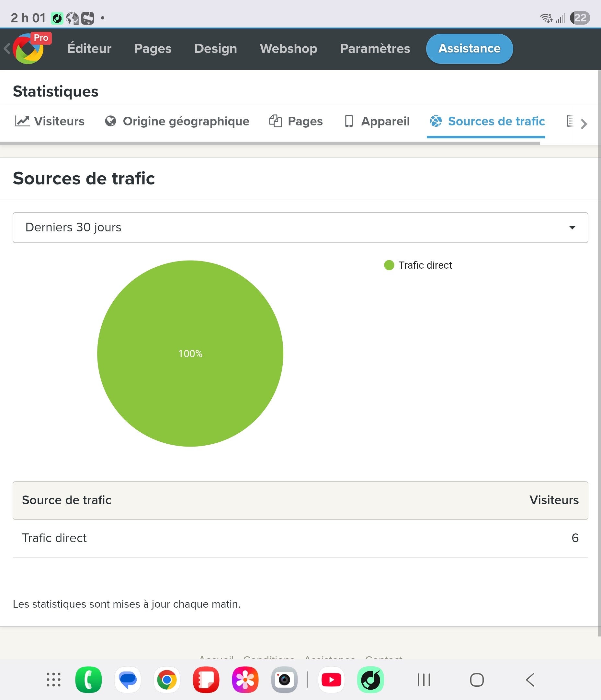Open the Webshop menu
Image resolution: width=601 pixels, height=700 pixels.
pyautogui.click(x=288, y=49)
